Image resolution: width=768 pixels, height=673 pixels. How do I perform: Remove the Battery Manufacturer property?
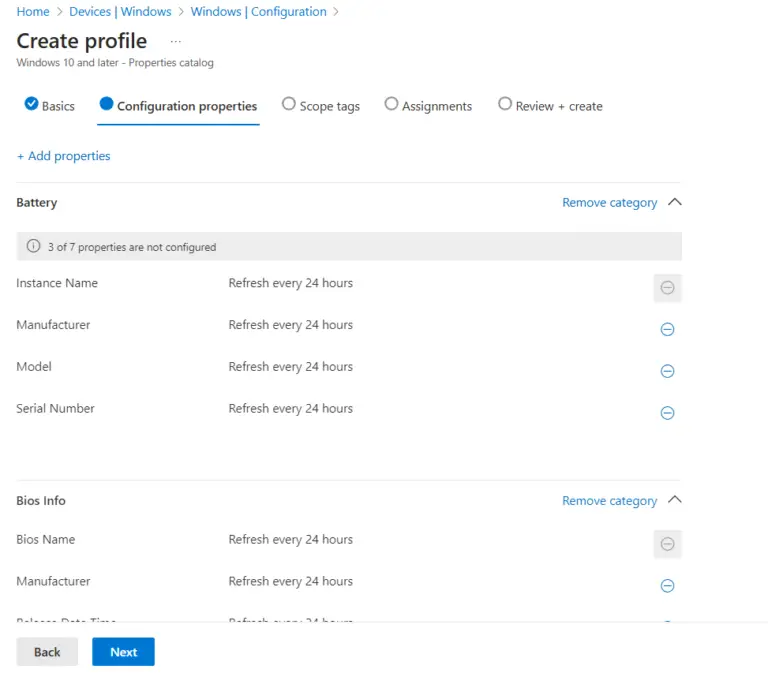(667, 329)
